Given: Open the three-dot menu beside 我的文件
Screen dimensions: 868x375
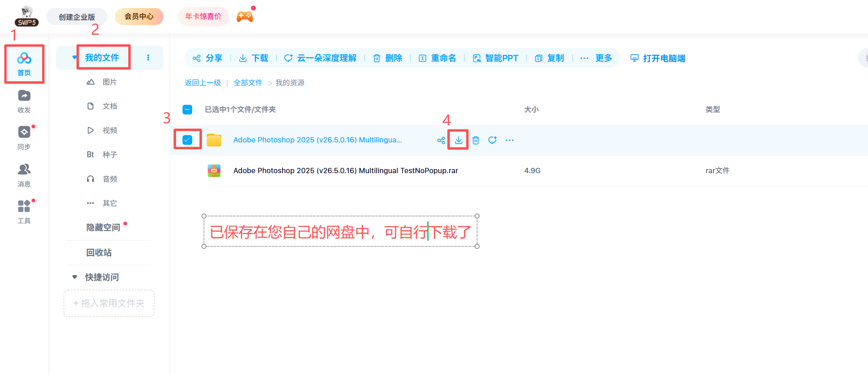Looking at the screenshot, I should (148, 57).
